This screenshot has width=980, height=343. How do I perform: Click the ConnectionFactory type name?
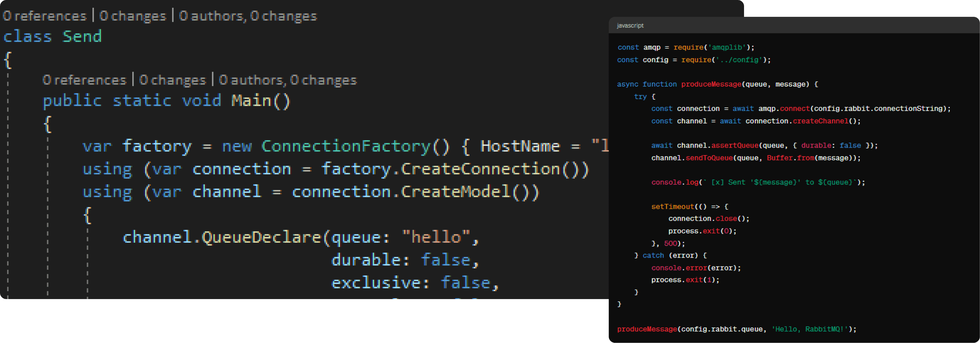click(x=346, y=146)
